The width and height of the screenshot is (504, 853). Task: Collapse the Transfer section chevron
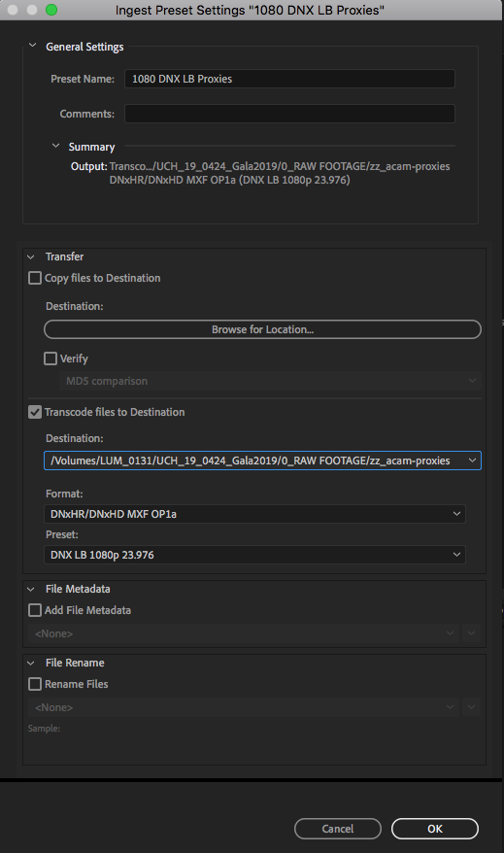pyautogui.click(x=31, y=256)
